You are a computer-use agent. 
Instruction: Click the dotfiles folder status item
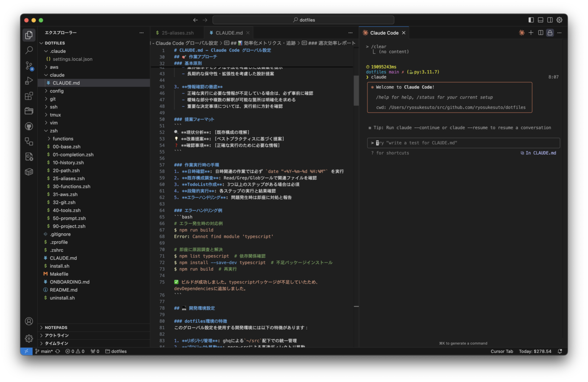116,351
